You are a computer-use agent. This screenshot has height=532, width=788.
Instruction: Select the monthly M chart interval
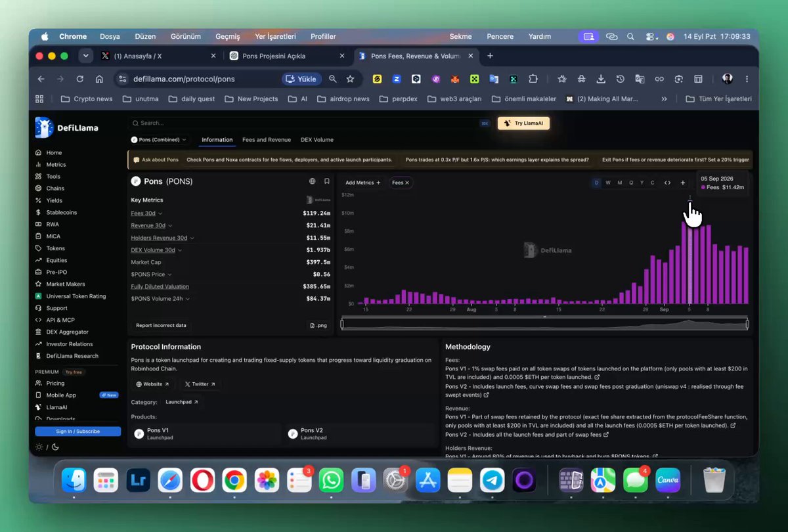pos(620,183)
